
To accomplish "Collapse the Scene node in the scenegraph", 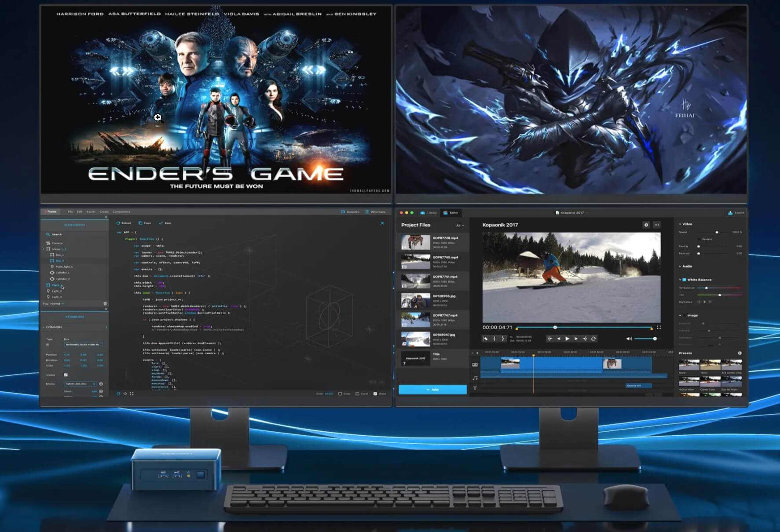I will (44, 249).
